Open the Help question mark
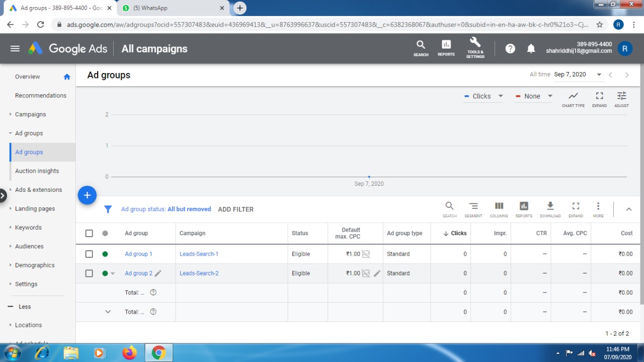The height and width of the screenshot is (362, 644). click(x=510, y=48)
